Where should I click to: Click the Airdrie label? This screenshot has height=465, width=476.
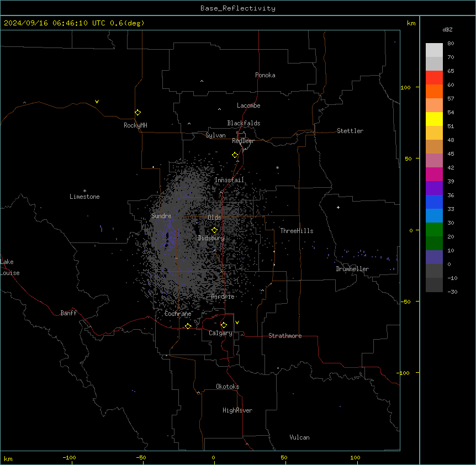click(x=223, y=297)
